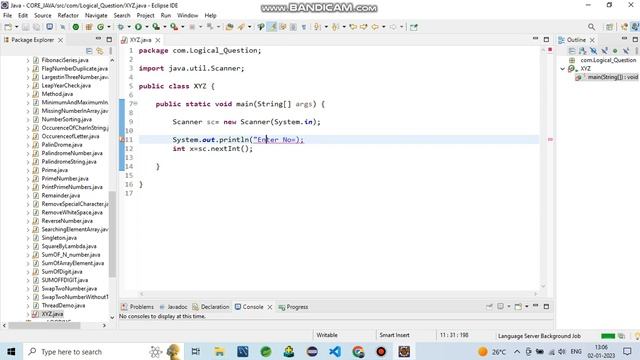
Task: Expand the Singleton.java tree node
Action: click(x=28, y=238)
